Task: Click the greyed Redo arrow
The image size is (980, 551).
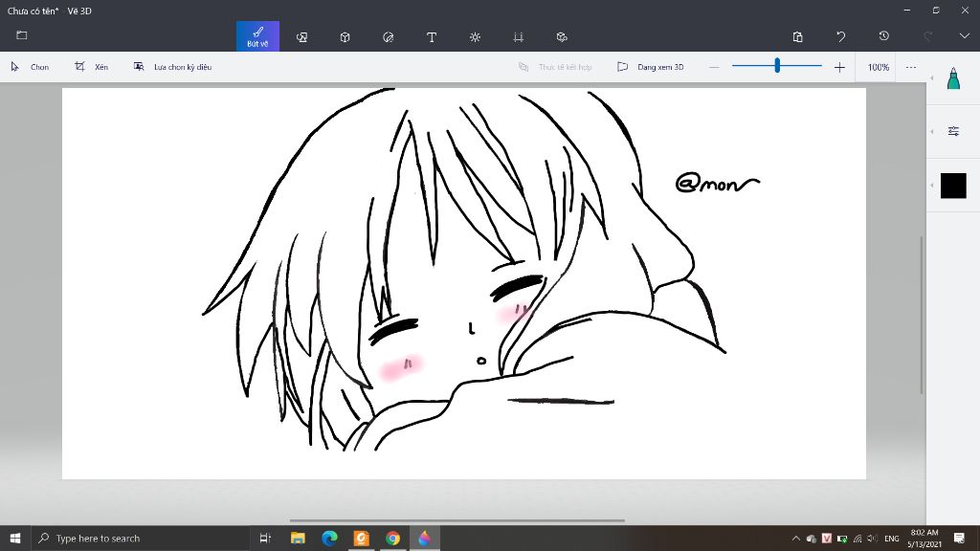Action: pyautogui.click(x=927, y=37)
